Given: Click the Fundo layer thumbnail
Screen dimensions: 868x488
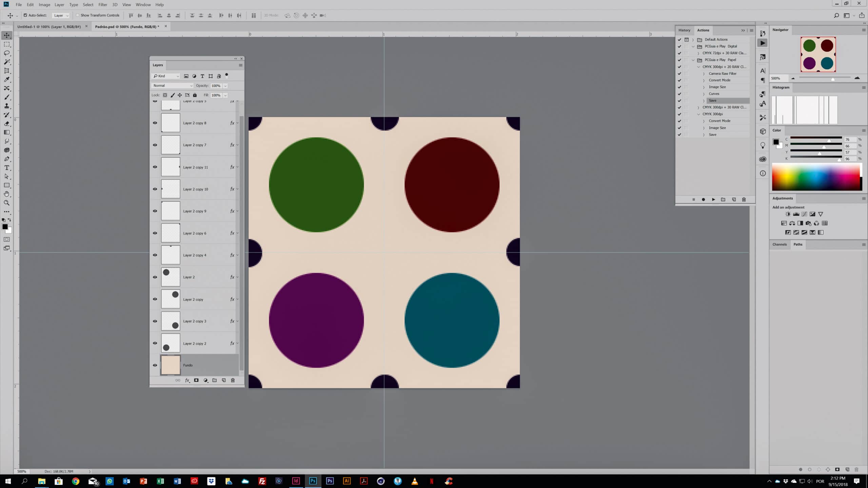Looking at the screenshot, I should (171, 365).
